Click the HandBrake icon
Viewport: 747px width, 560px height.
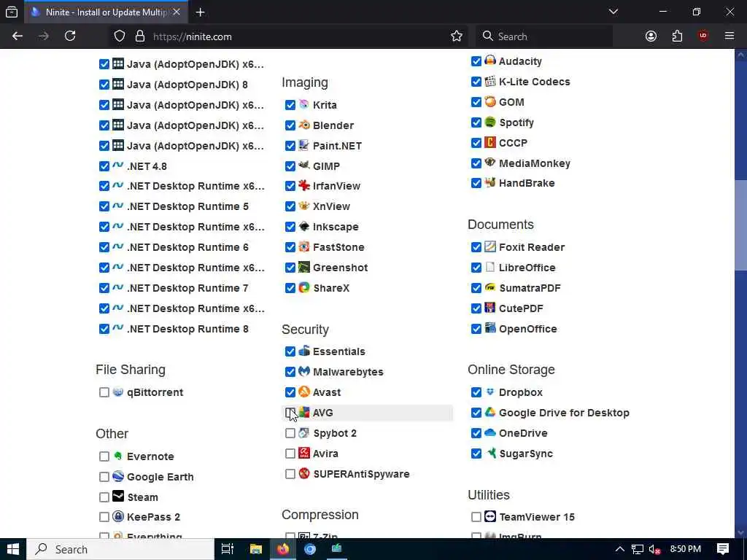[x=489, y=182]
